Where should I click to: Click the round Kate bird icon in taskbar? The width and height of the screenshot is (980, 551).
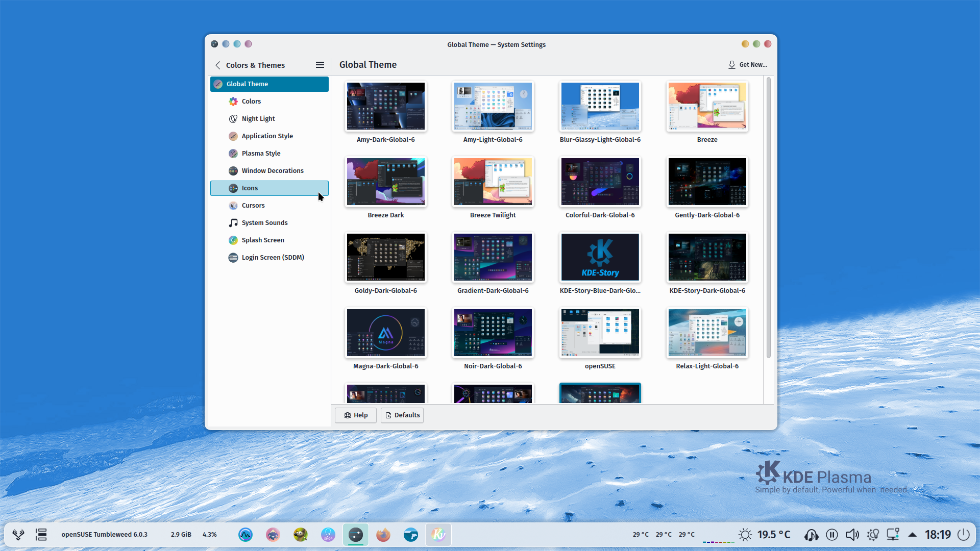click(x=273, y=535)
